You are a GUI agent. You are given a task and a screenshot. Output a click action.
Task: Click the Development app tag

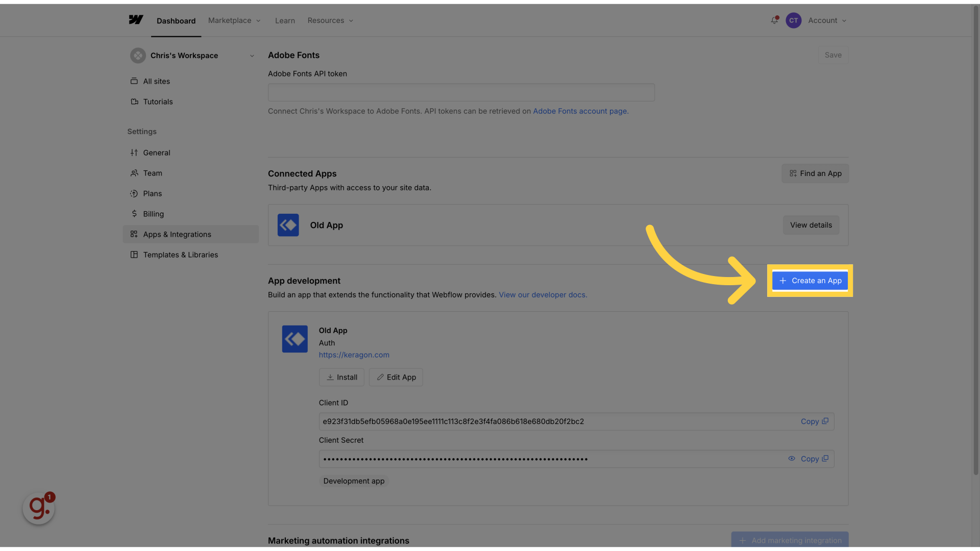click(x=354, y=481)
